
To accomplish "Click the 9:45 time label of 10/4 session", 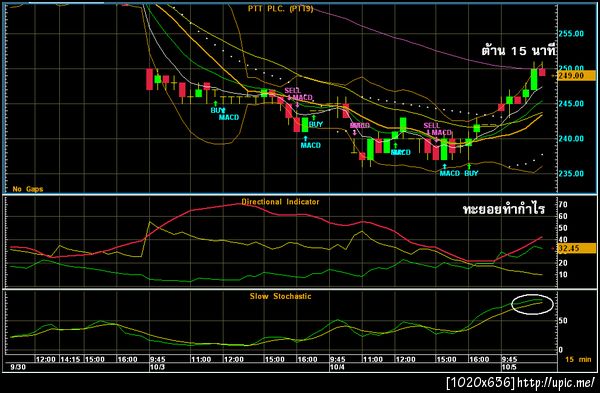I will pos(338,359).
